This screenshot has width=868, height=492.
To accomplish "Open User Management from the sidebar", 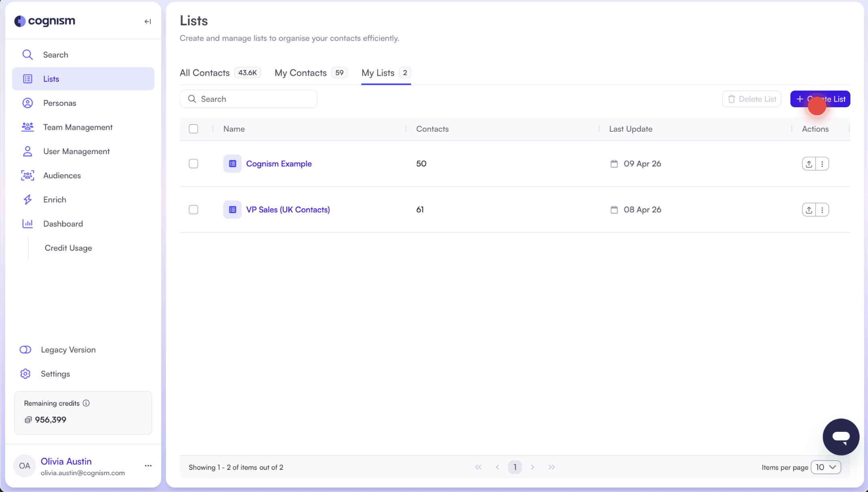I will click(x=76, y=151).
